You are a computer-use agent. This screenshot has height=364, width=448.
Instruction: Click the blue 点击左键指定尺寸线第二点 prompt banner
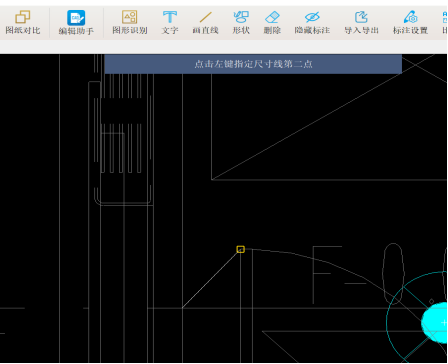point(253,64)
